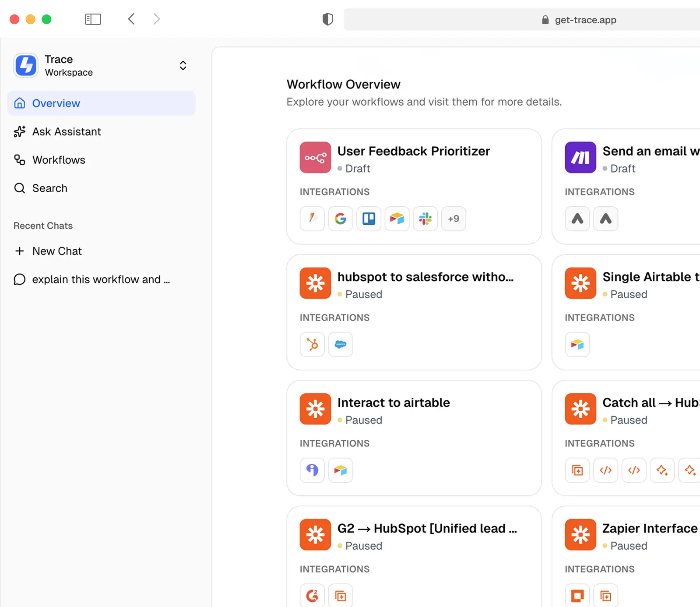Open recent chat "explain this workflow and..."

click(101, 279)
